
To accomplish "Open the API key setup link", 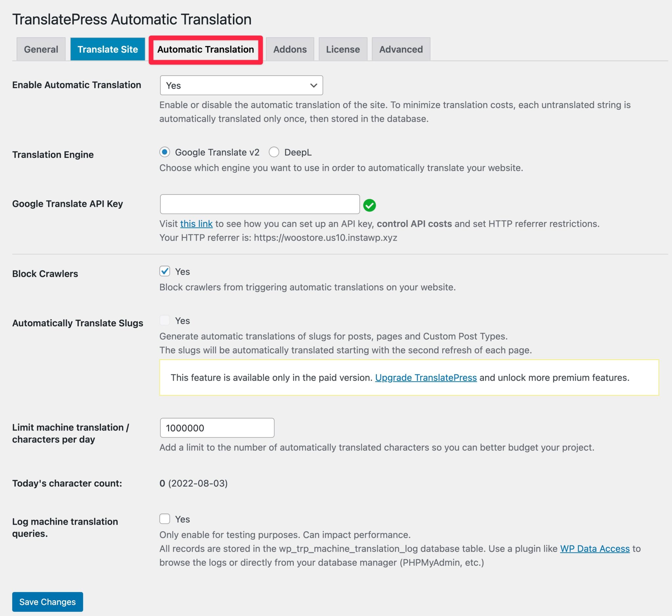I will [x=196, y=224].
